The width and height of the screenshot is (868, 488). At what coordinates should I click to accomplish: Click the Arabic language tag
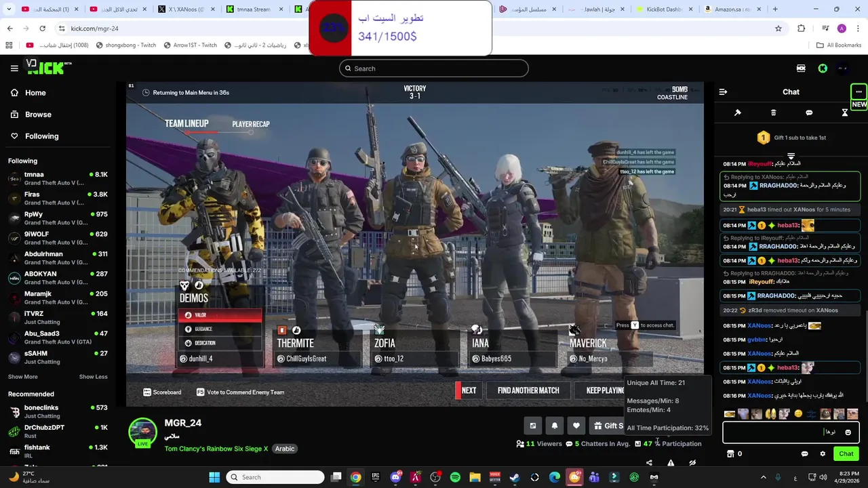(x=285, y=449)
